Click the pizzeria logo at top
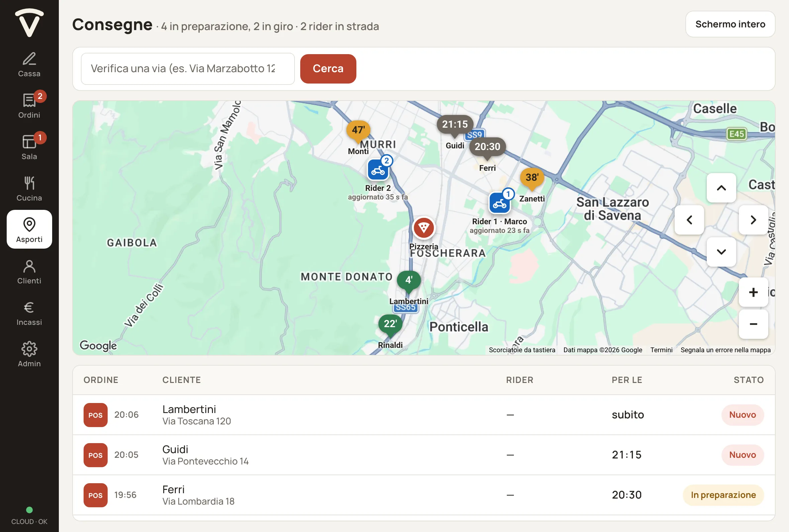The width and height of the screenshot is (789, 532). point(29,22)
